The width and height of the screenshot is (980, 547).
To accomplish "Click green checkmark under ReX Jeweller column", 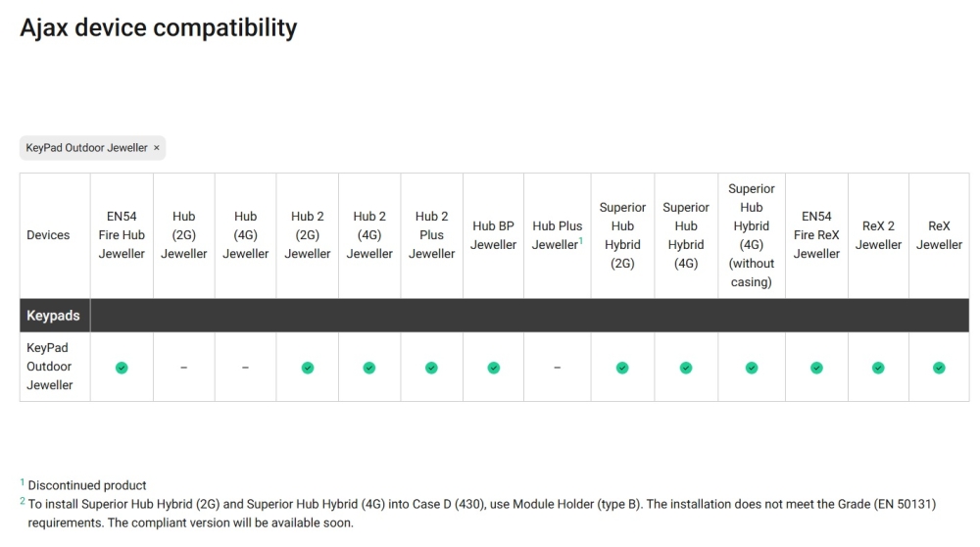I will pos(939,368).
